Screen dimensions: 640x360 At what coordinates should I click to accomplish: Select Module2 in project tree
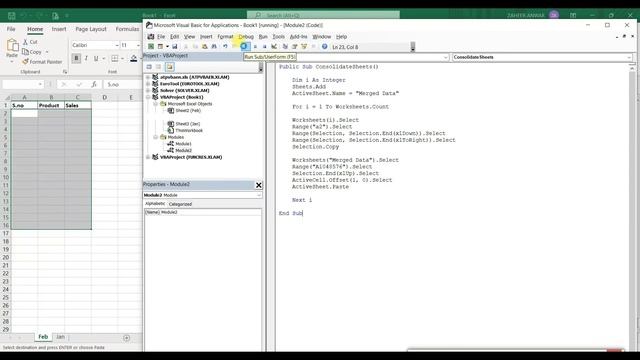tap(183, 150)
